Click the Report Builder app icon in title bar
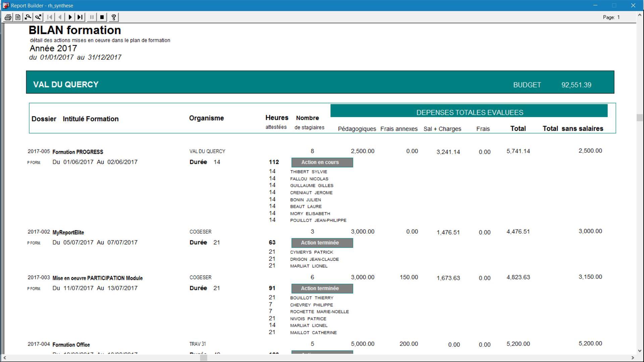The height and width of the screenshot is (362, 644). (x=6, y=5)
